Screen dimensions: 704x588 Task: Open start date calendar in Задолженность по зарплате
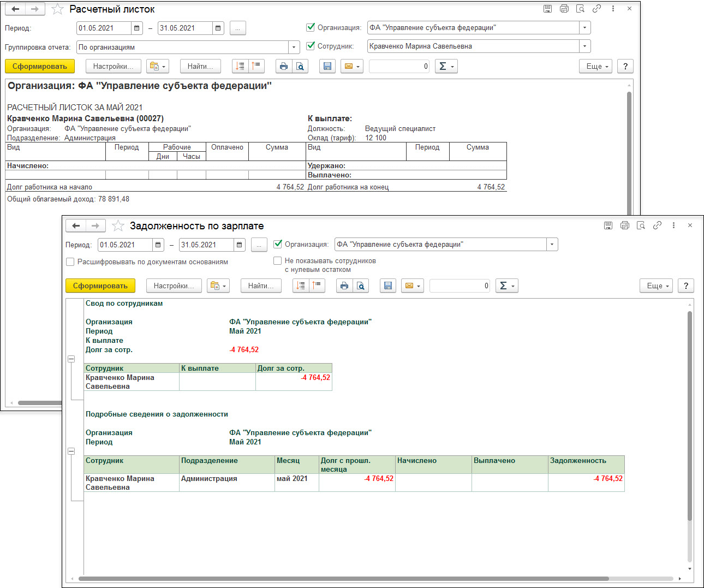158,245
